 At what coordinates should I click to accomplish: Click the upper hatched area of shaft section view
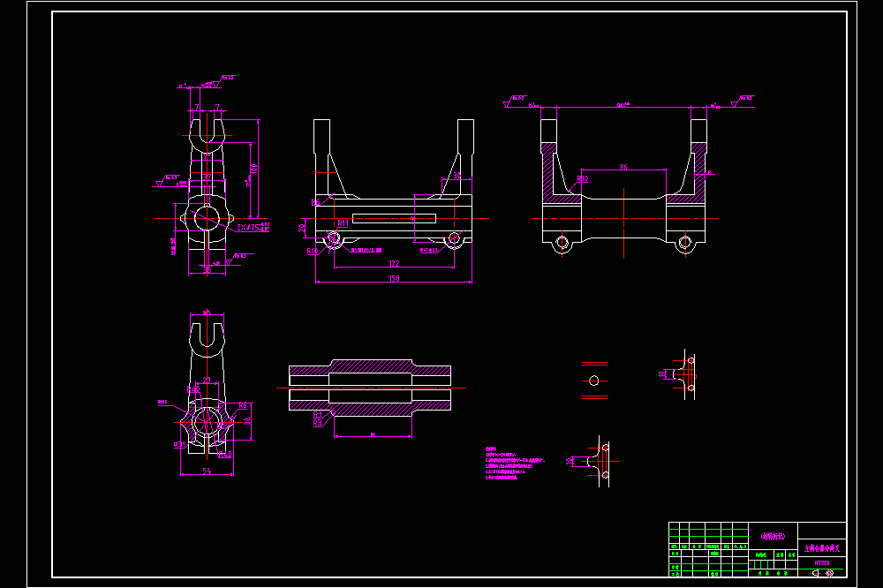370,367
